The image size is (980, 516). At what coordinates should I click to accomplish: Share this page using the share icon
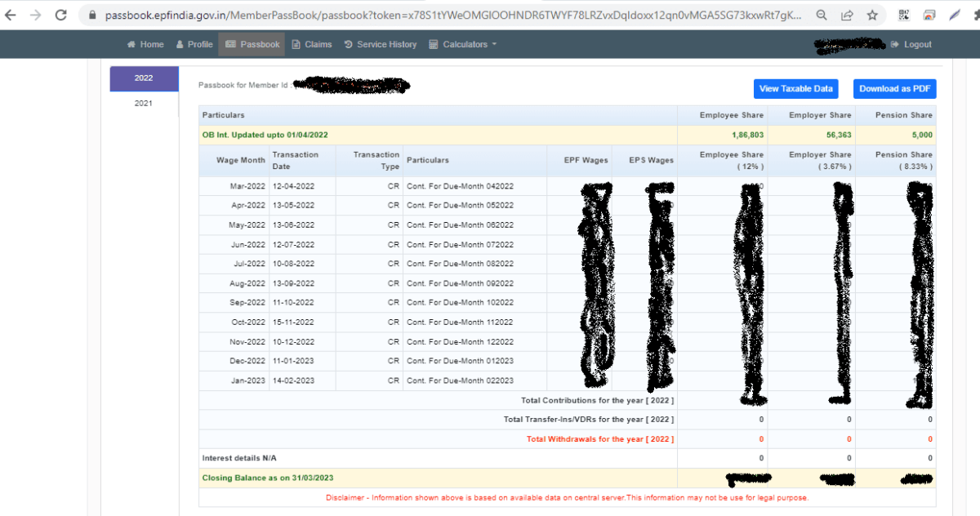pyautogui.click(x=847, y=15)
